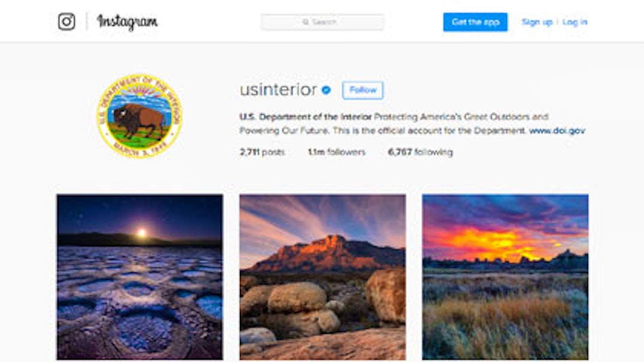Select the 2,711 posts count

point(262,152)
